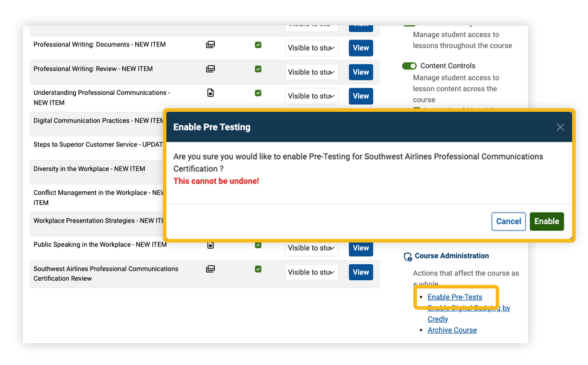Click the content type icon for Professional Writing: Documents
Viewport: 588px width, 365px height.
tap(210, 45)
